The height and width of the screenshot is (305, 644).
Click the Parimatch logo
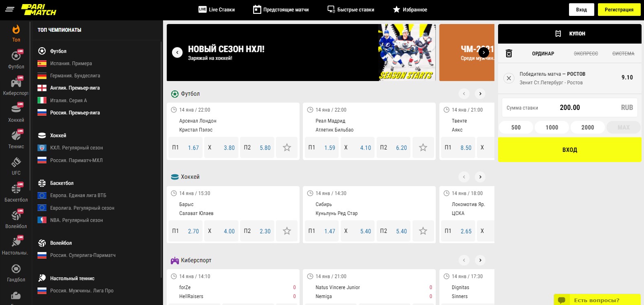tap(39, 9)
